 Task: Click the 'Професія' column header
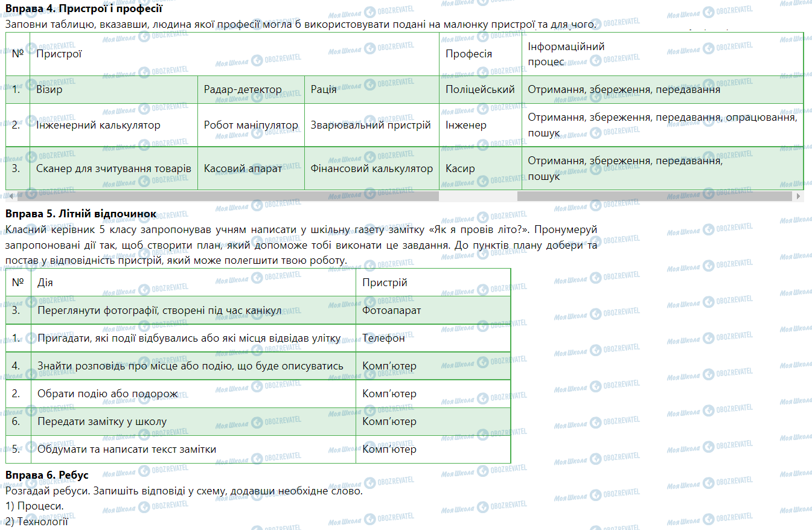[481, 54]
